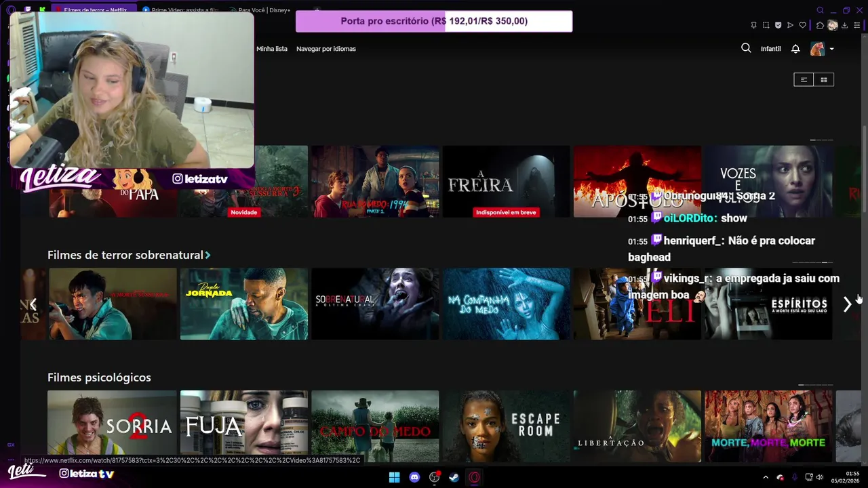The height and width of the screenshot is (488, 868).
Task: Expand the profile dropdown arrow
Action: tap(831, 49)
